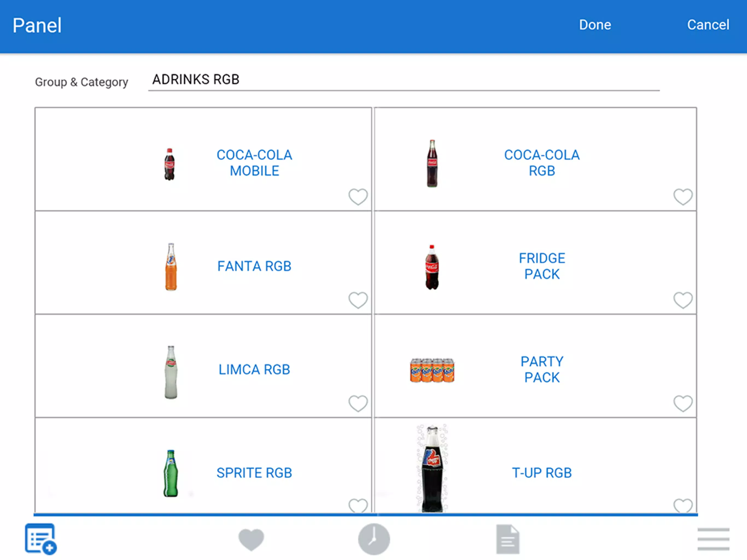Select the Party Pack cans image
747x560 pixels.
tap(432, 370)
